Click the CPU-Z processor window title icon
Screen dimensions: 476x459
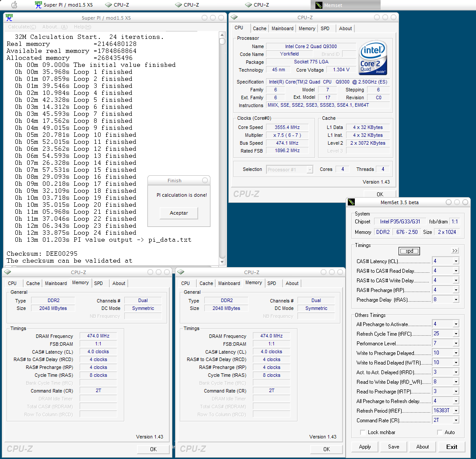pyautogui.click(x=234, y=17)
